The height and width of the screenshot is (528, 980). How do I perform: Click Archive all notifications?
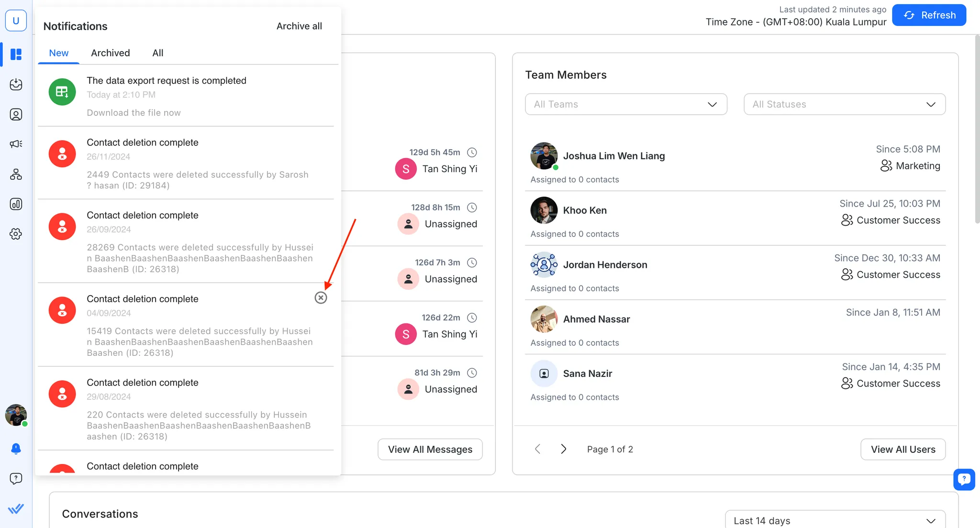[299, 26]
